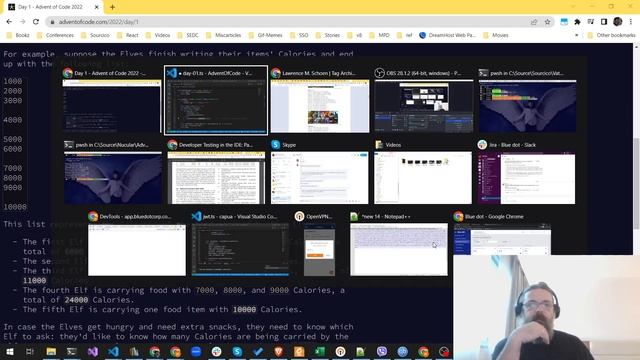Open the Miscarticles bookmarks folder

(x=224, y=35)
